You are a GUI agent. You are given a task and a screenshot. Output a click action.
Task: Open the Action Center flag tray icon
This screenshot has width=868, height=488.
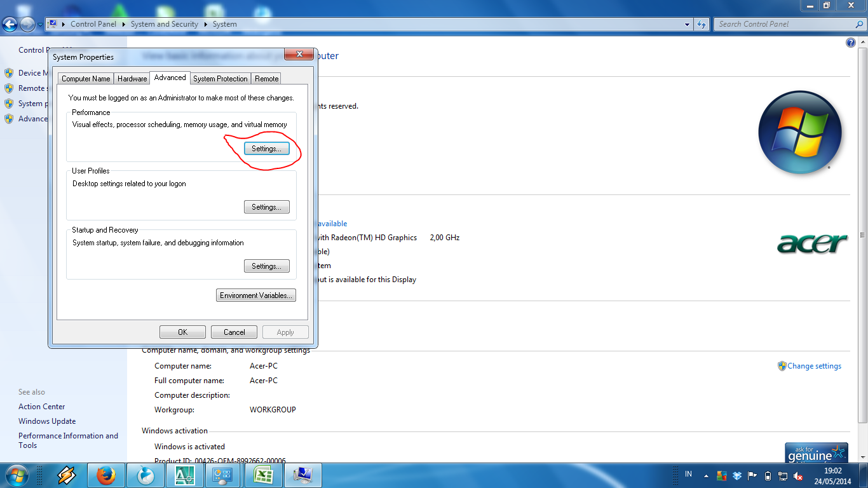pyautogui.click(x=752, y=475)
